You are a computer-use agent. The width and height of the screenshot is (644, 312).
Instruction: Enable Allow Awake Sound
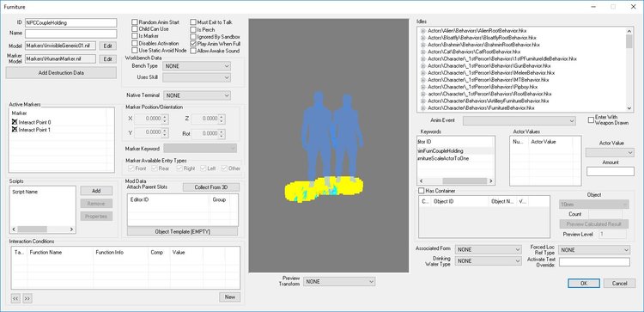pyautogui.click(x=193, y=51)
